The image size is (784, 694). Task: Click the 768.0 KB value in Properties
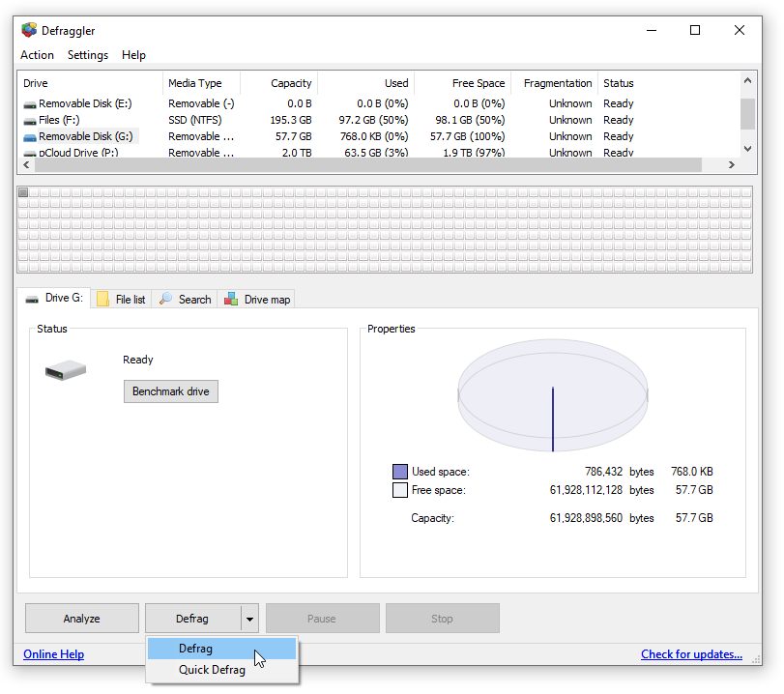[692, 472]
